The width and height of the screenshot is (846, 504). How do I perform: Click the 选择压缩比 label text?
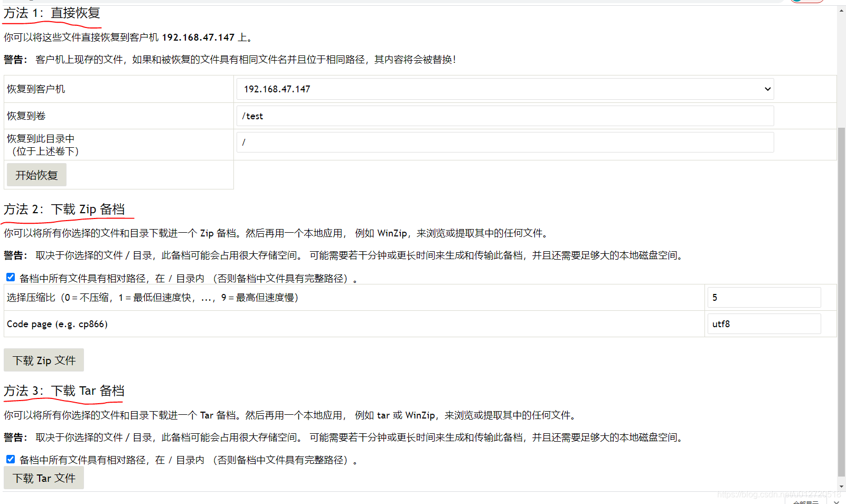click(153, 298)
